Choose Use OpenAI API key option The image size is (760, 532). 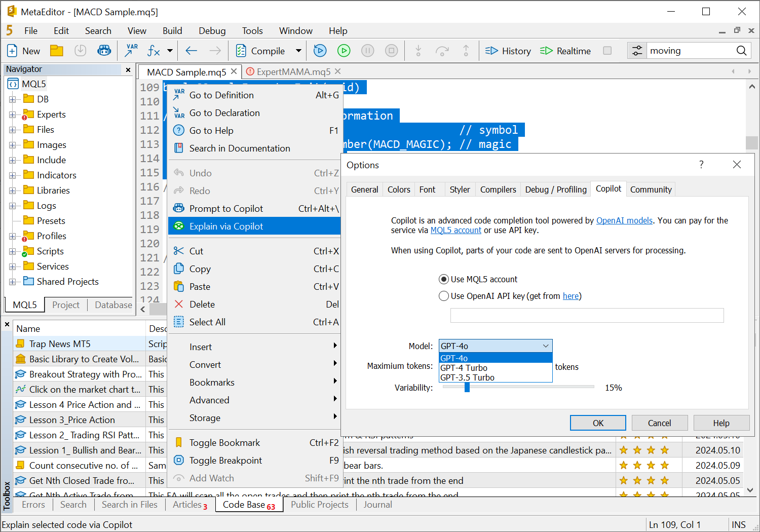click(x=444, y=296)
